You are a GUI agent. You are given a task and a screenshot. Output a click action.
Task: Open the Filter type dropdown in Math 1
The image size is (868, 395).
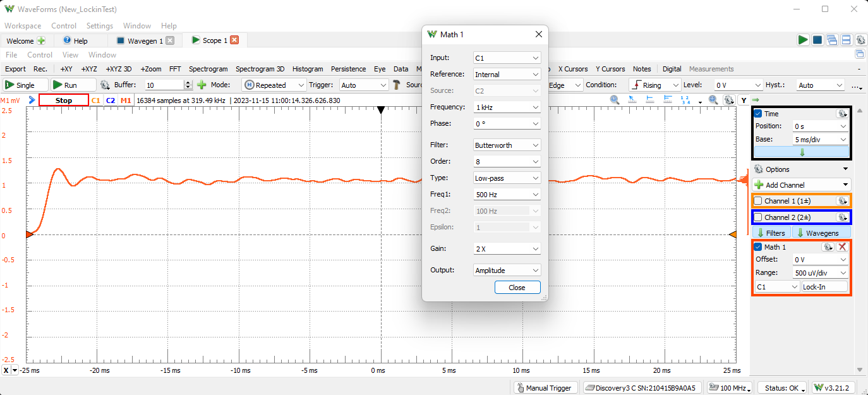[x=507, y=145]
